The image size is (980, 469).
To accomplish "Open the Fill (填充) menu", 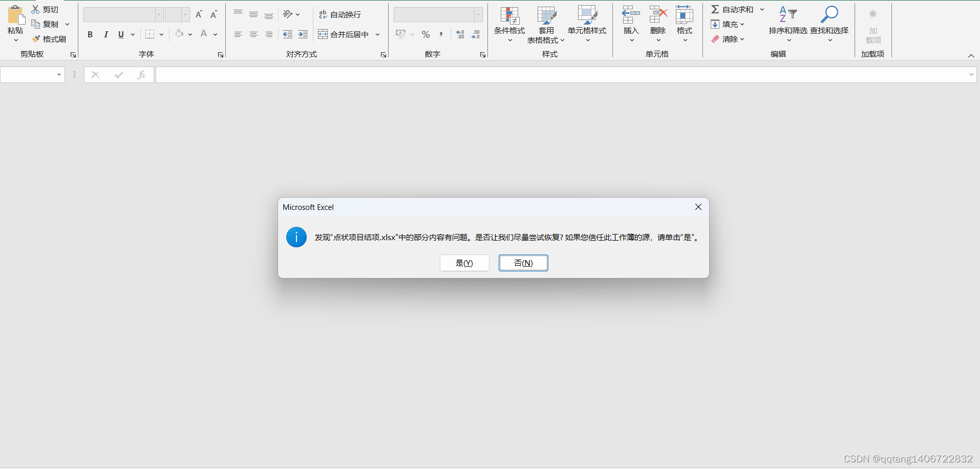I will [x=728, y=24].
